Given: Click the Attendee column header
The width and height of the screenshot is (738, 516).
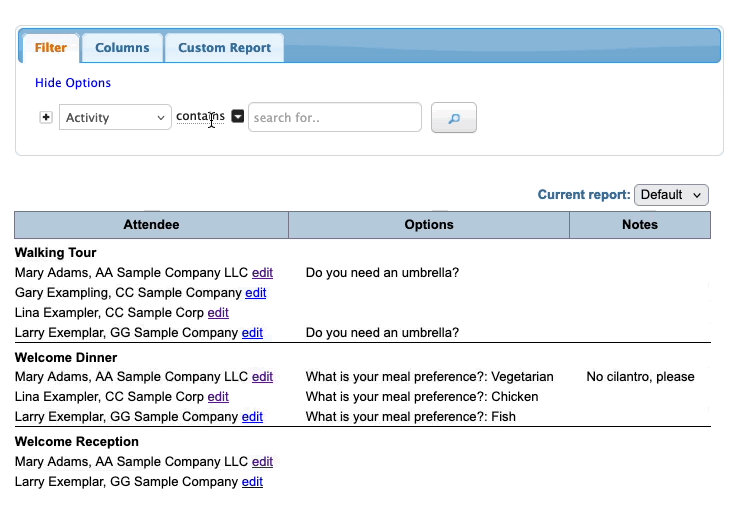Looking at the screenshot, I should (x=151, y=225).
